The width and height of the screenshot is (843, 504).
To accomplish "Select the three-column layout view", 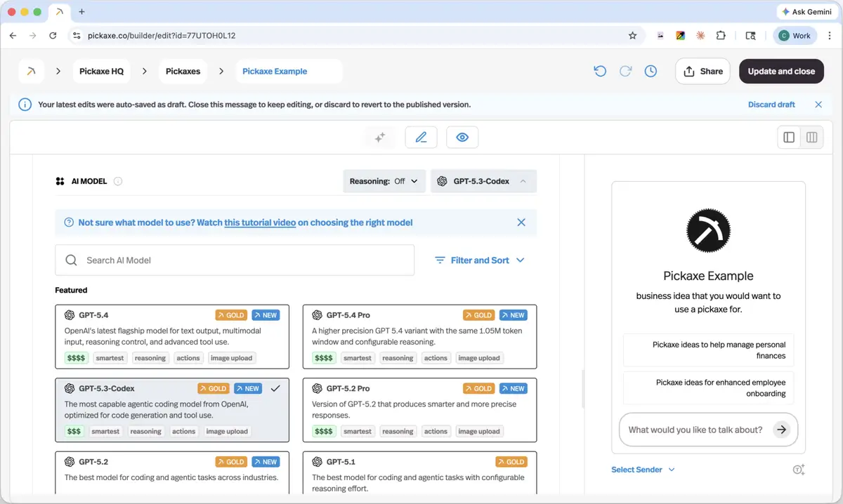I will pos(812,138).
